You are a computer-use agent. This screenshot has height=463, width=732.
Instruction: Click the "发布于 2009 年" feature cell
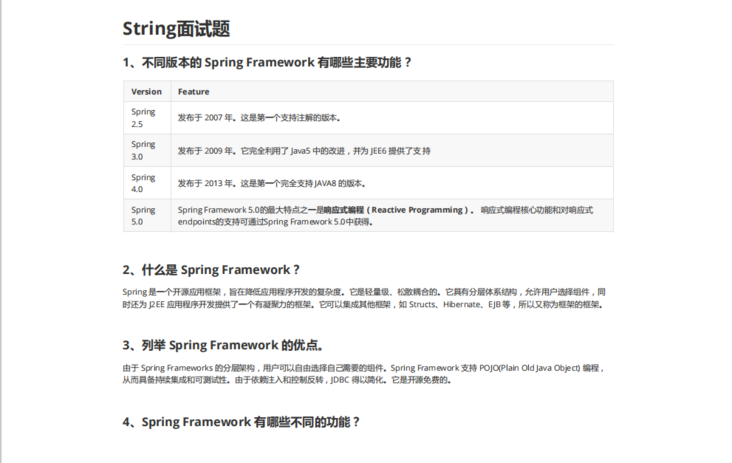point(392,150)
